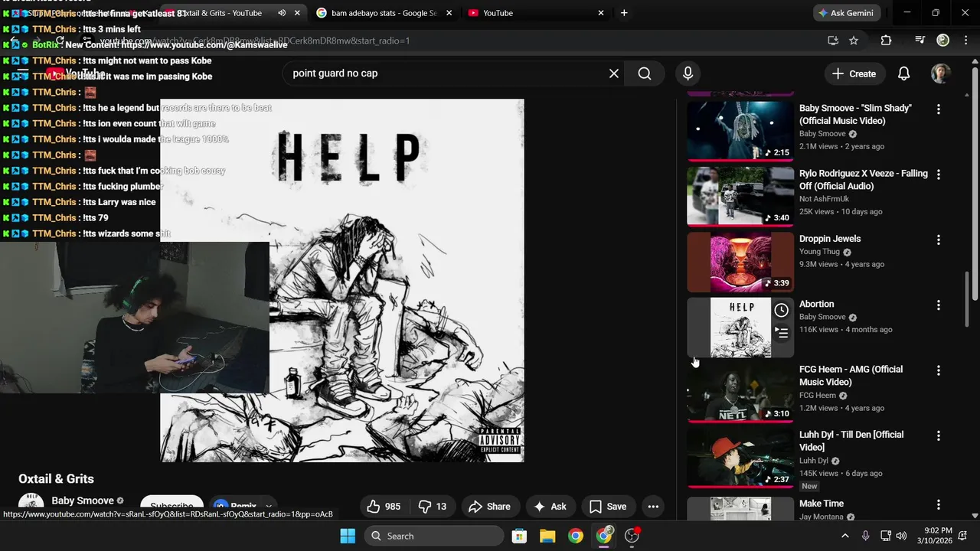Open Windows Start menu
This screenshot has height=551, width=980.
click(348, 536)
